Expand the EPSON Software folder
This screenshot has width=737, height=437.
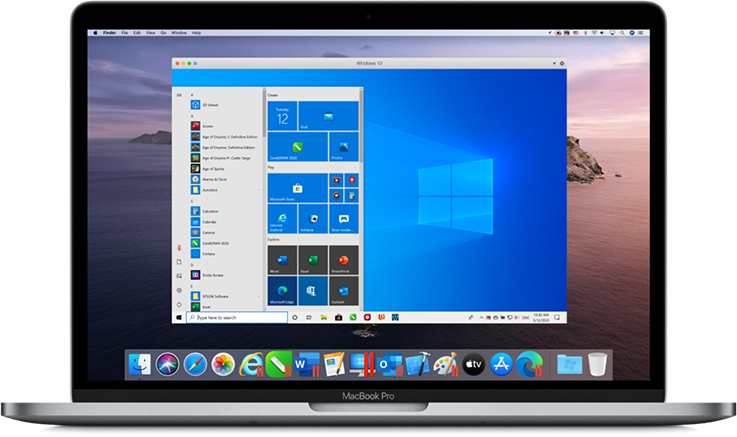(225, 297)
